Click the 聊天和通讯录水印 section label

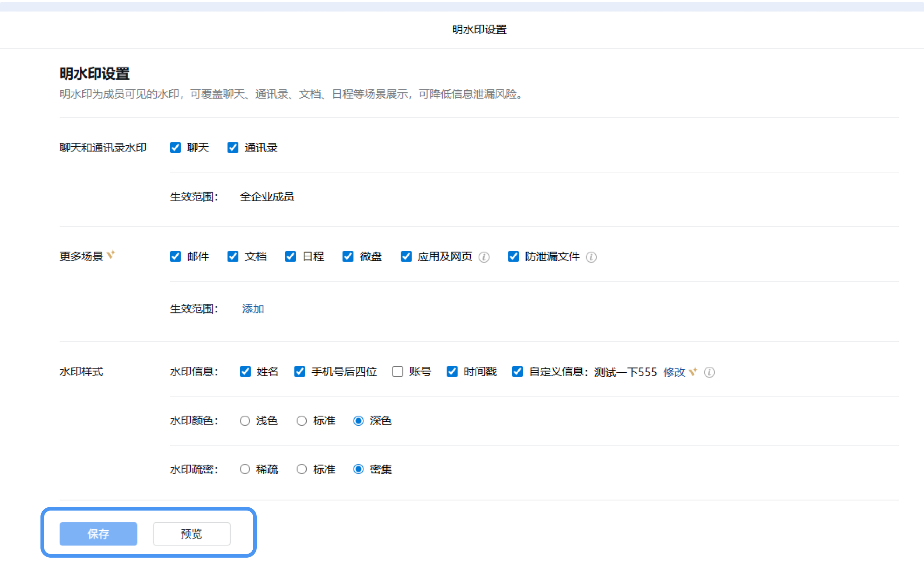tap(103, 148)
